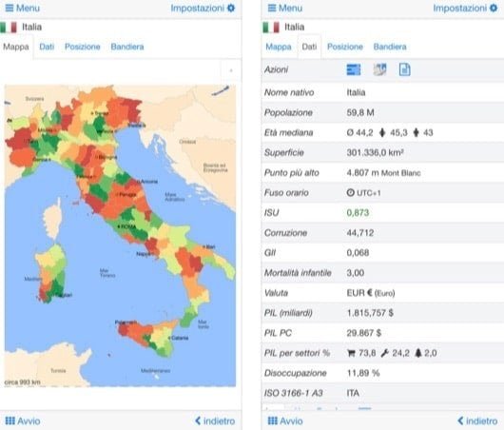Screen dimensions: 504x430
Task: Click the tree icon in PIL per settori
Action: point(417,353)
